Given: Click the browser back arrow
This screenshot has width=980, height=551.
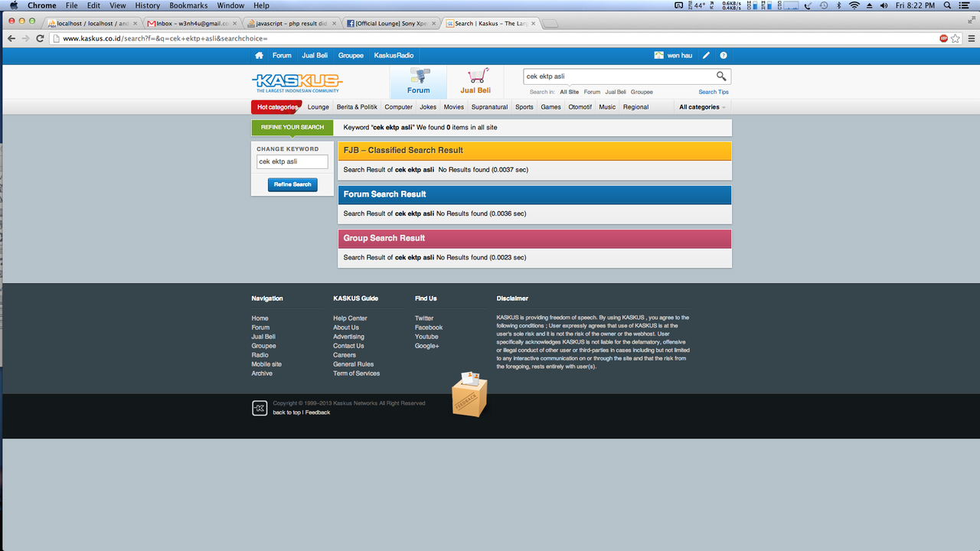Looking at the screenshot, I should coord(11,38).
